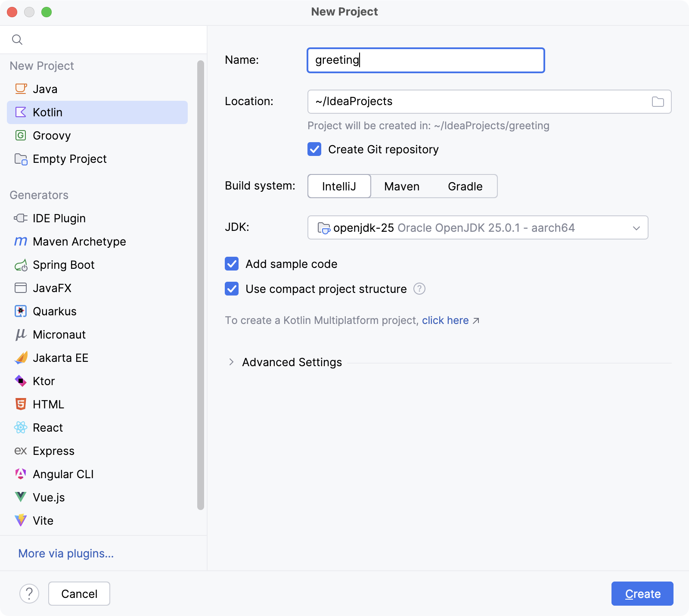The width and height of the screenshot is (689, 616).
Task: Open the JavaFX generator
Action: tap(52, 288)
